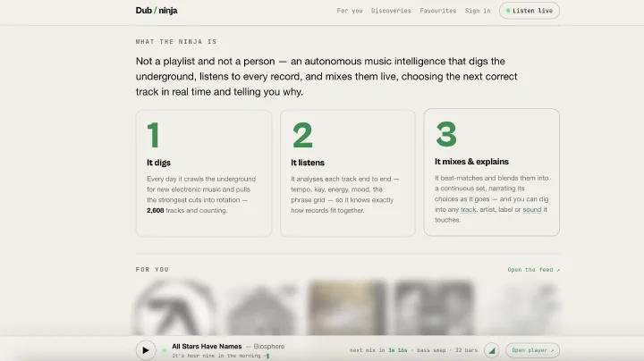Click the underlined track link

point(468,210)
